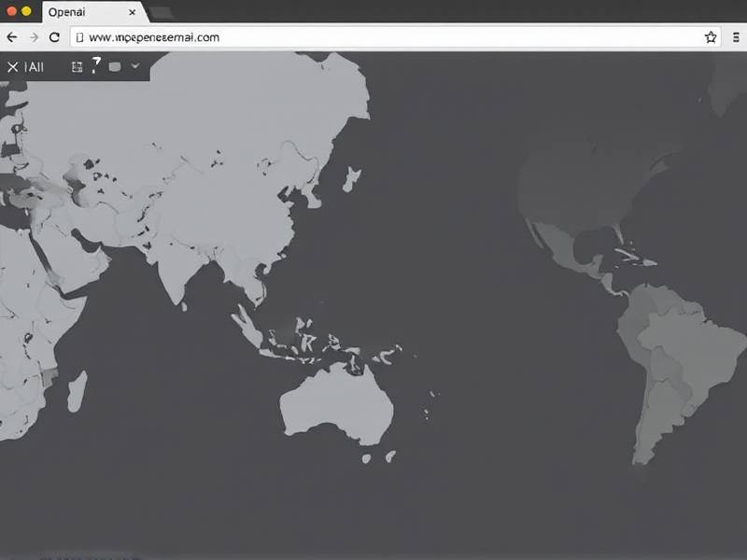747x560 pixels.
Task: Open the browser hamburger menu
Action: pyautogui.click(x=735, y=37)
